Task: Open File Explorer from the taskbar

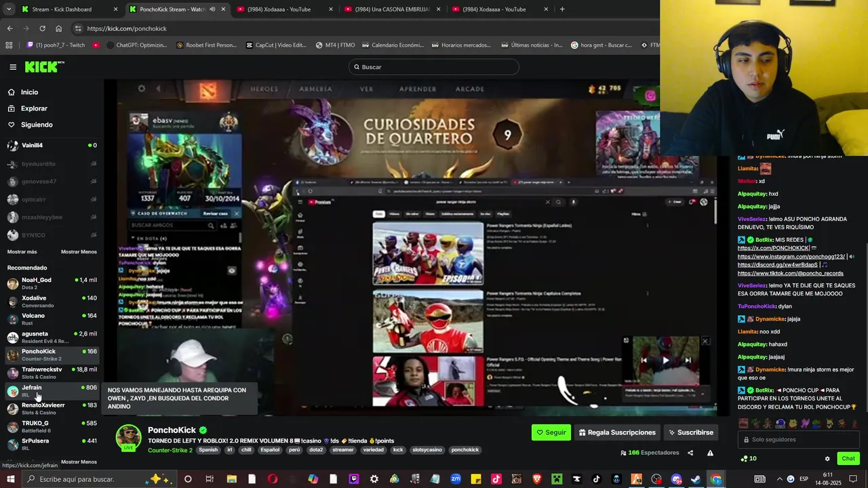Action: point(231,479)
